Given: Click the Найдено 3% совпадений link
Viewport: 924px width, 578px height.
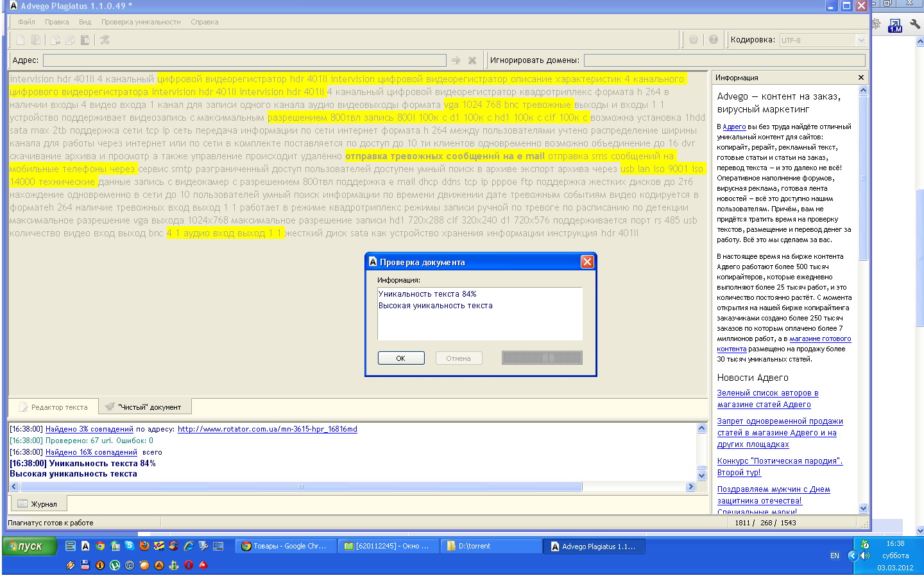Looking at the screenshot, I should coord(89,429).
